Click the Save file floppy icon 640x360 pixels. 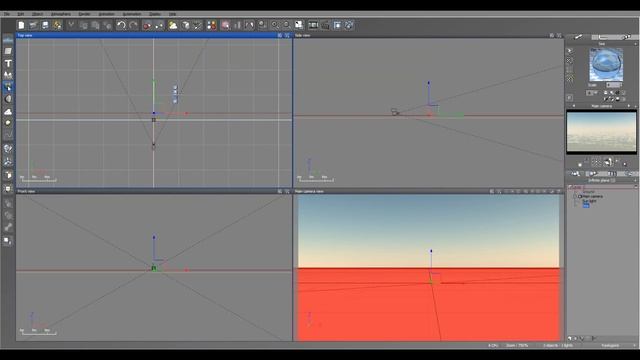(45, 25)
